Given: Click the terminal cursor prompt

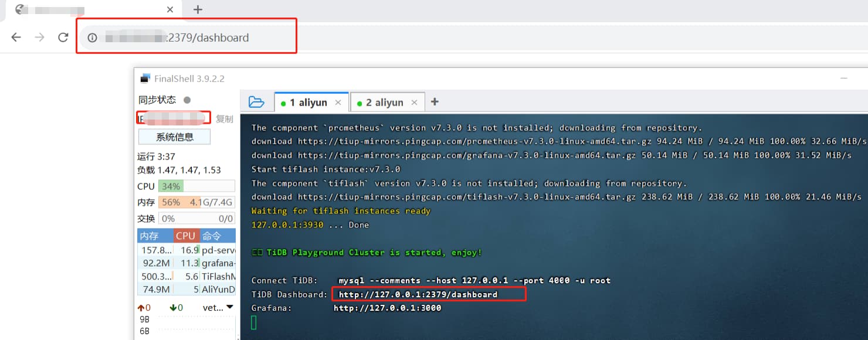Looking at the screenshot, I should [254, 322].
